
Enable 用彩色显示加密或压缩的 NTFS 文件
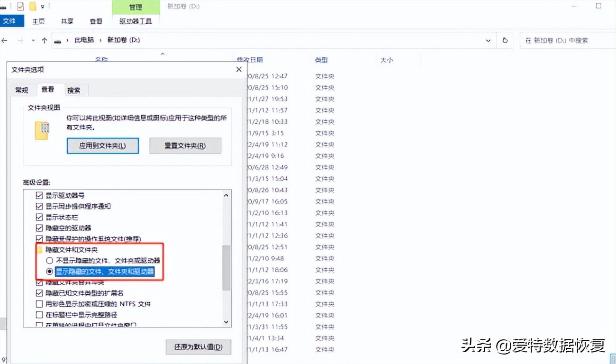(39, 304)
